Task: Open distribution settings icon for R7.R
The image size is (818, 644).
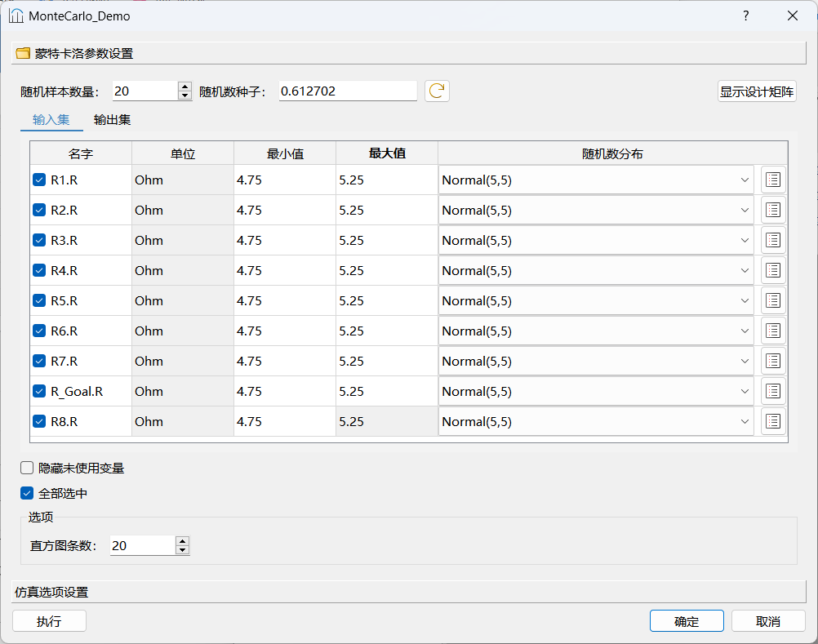Action: coord(773,362)
